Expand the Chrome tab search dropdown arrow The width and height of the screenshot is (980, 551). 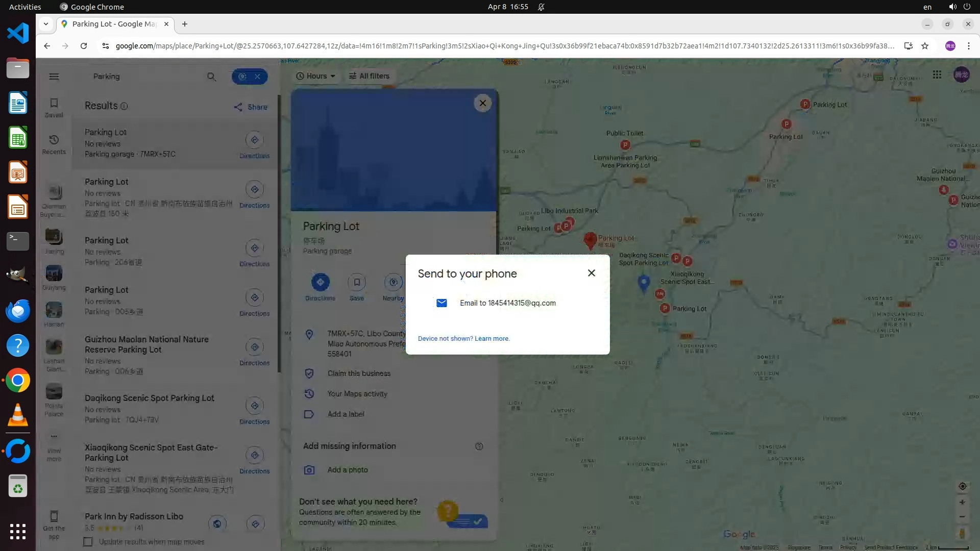[46, 24]
